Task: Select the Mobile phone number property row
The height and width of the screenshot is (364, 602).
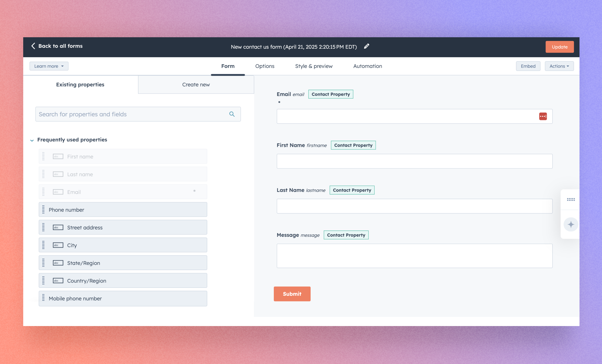Action: pos(123,298)
